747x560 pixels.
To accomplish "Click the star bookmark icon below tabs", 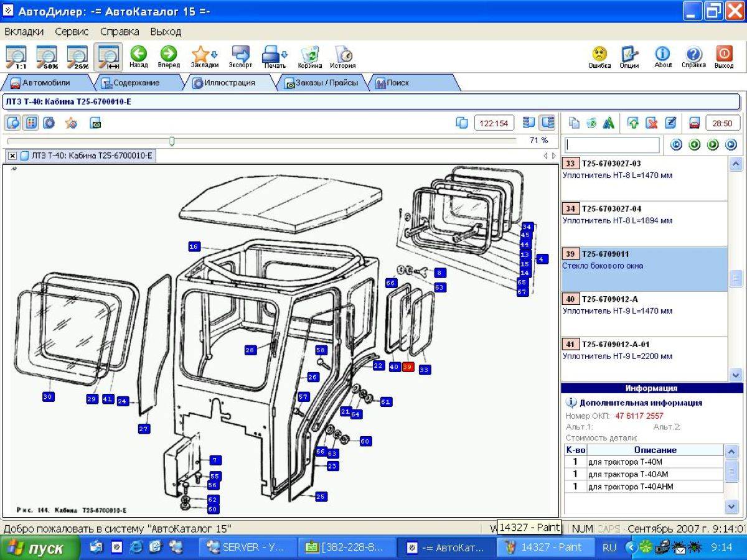I will point(71,123).
